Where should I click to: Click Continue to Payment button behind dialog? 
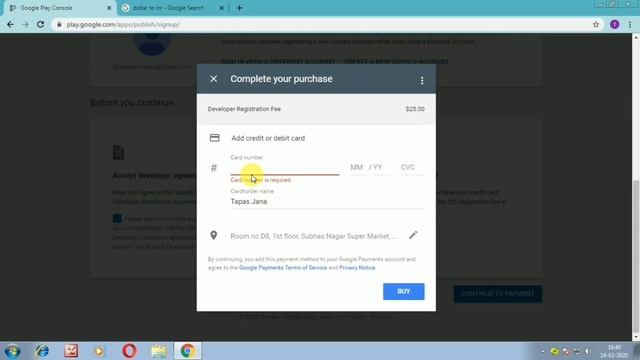(498, 294)
